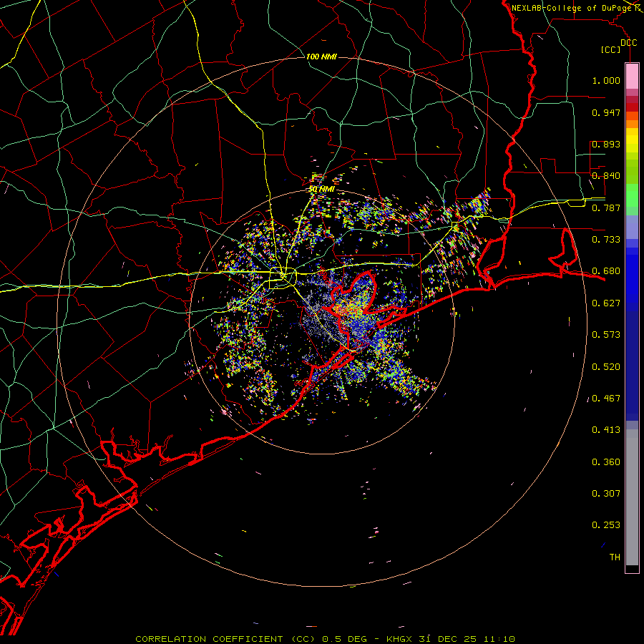
Task: Click the 0.627 color bar value
Action: point(606,303)
